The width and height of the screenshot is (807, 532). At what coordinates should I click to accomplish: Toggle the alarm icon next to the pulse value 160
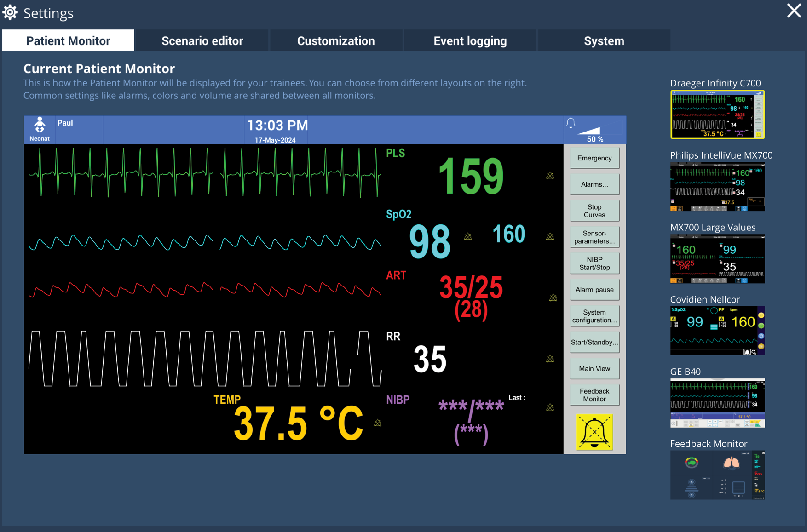coord(549,236)
